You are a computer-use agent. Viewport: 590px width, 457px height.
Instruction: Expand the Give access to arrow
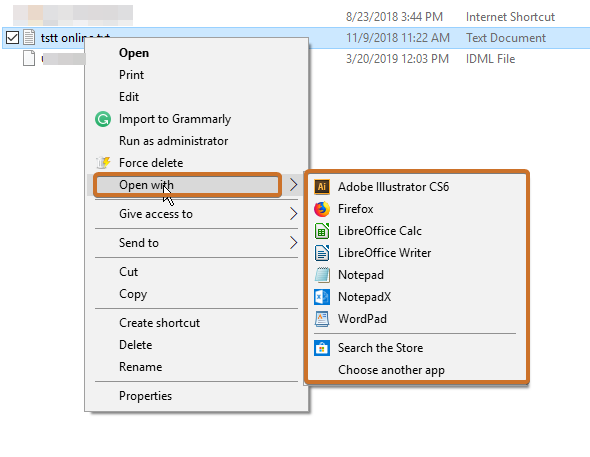tap(293, 214)
